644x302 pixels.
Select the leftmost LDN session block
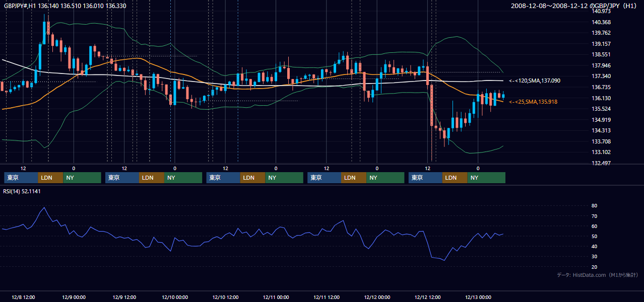[51, 178]
